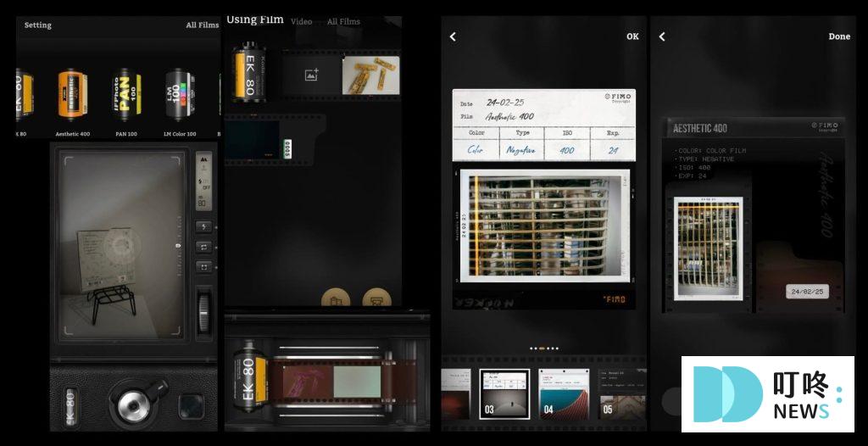
Task: Finish with the Done button
Action: (x=839, y=36)
